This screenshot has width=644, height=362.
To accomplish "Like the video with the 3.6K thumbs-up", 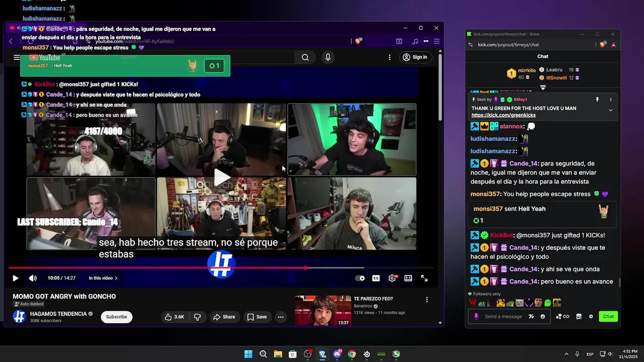I will tap(175, 317).
